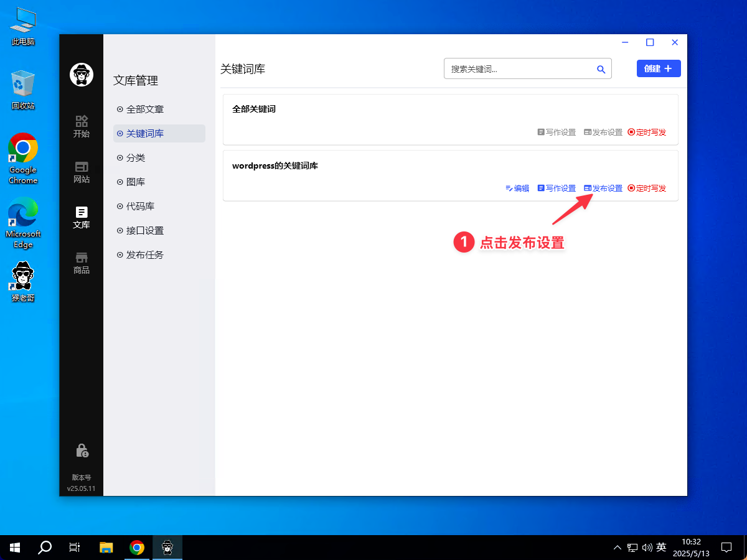
Task: Open 发布设置 for 全部关键词
Action: [603, 132]
